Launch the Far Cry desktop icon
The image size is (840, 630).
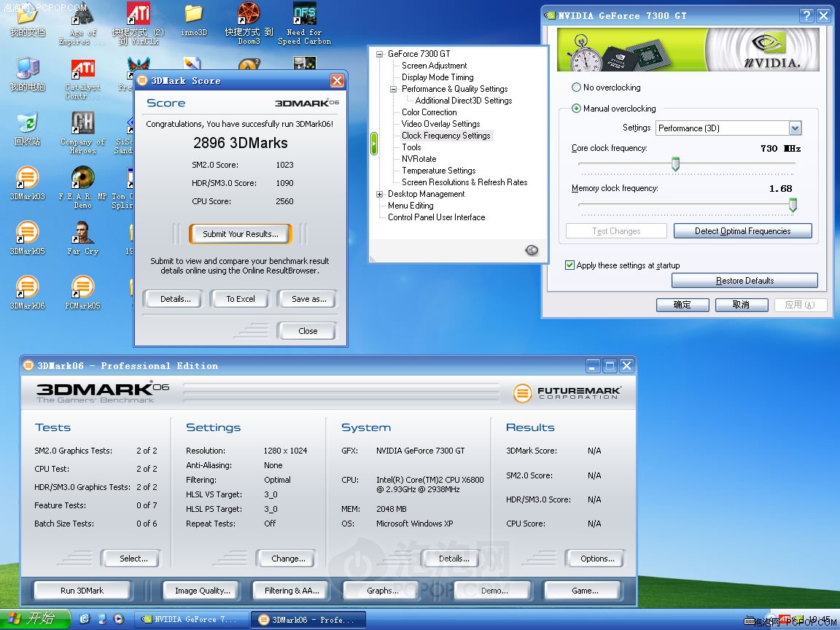pos(82,238)
